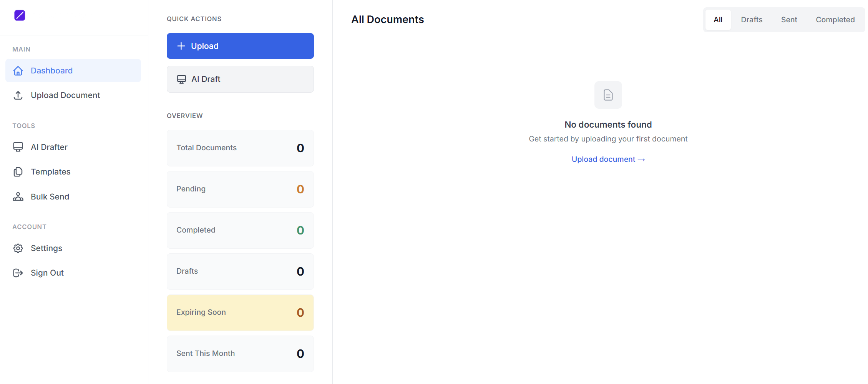Click the Dashboard home icon
The width and height of the screenshot is (868, 384).
click(x=18, y=71)
